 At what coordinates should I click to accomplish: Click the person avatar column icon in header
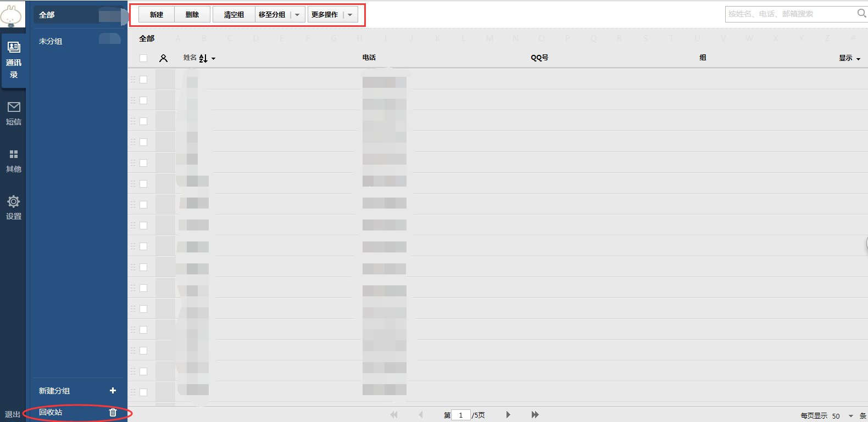[163, 58]
